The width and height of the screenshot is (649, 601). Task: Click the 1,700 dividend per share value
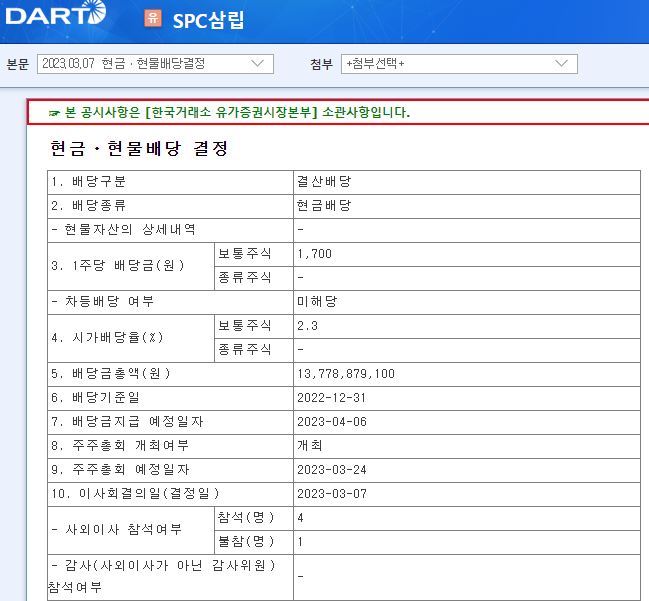(x=315, y=254)
